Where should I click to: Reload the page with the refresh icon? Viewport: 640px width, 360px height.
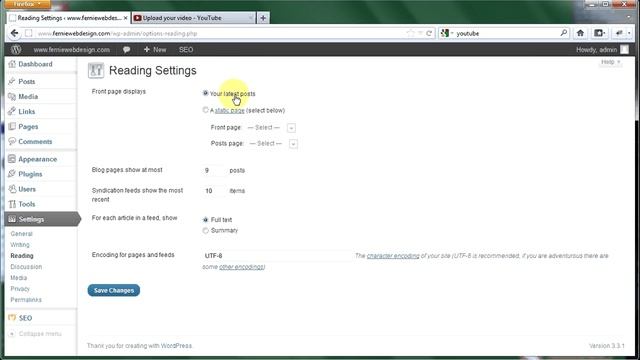coord(429,33)
